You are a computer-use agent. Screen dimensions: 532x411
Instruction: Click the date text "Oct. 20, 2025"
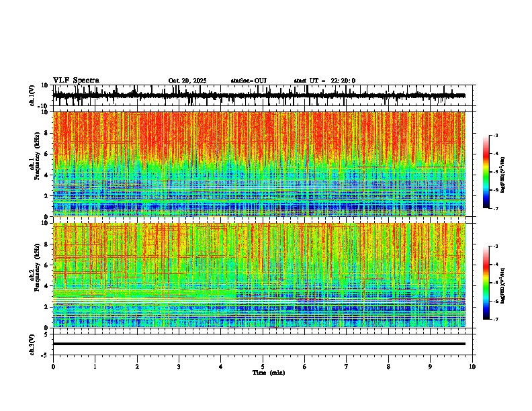[x=187, y=81]
